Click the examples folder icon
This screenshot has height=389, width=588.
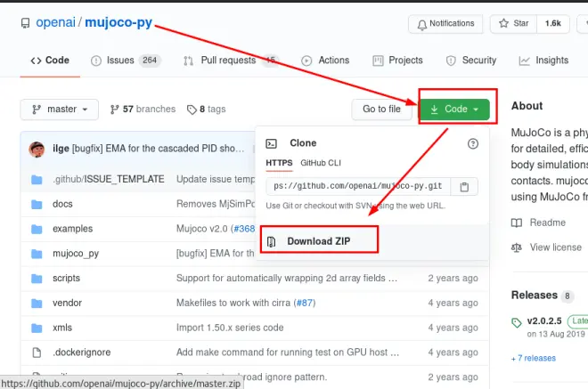pos(37,229)
